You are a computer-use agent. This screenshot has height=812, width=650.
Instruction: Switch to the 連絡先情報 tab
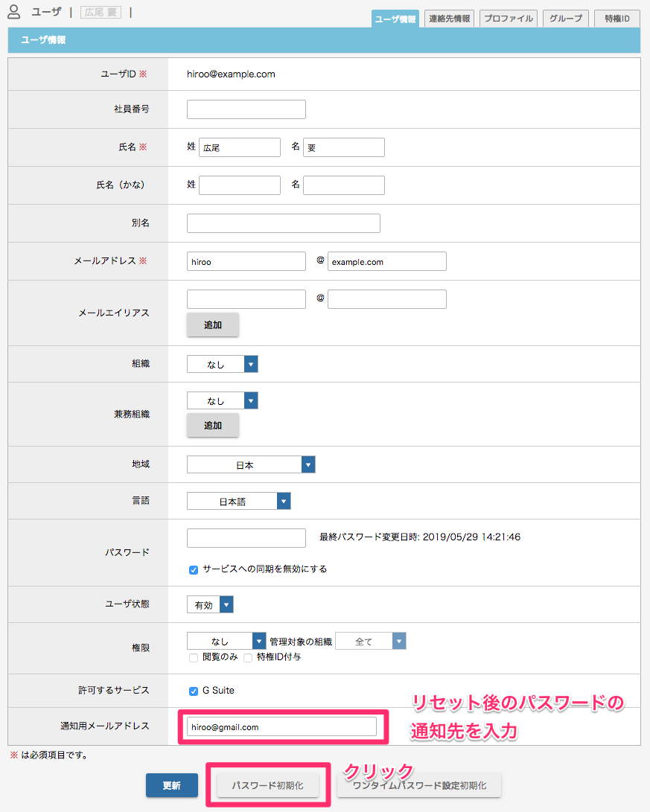(449, 19)
